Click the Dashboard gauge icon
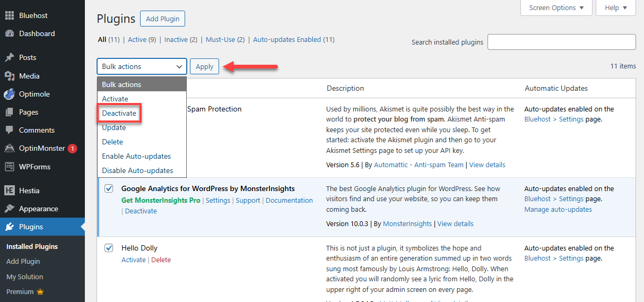This screenshot has width=644, height=302. 10,33
